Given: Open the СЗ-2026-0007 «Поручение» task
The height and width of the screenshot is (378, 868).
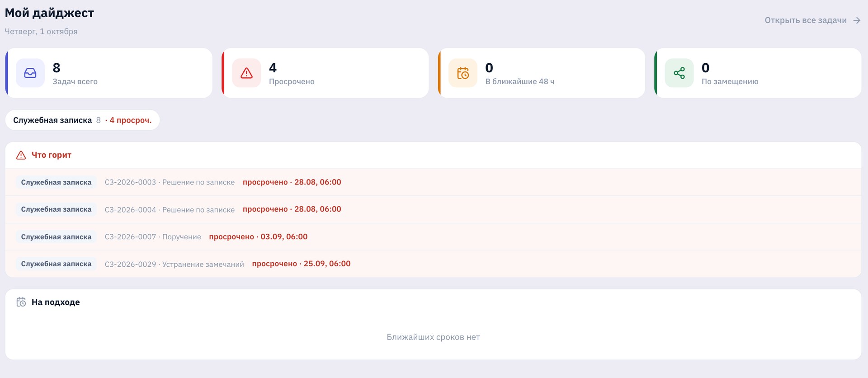Looking at the screenshot, I should (433, 237).
